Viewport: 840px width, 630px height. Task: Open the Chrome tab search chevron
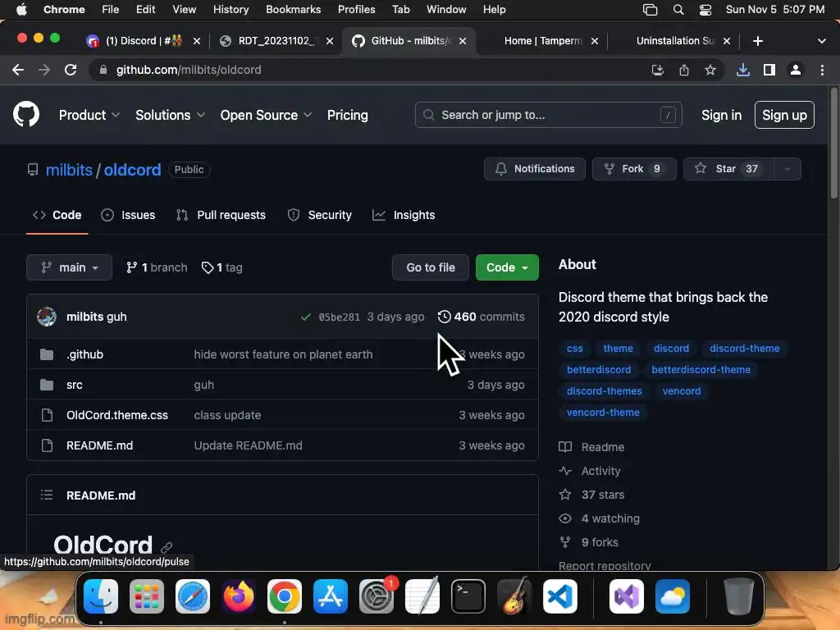[x=822, y=41]
